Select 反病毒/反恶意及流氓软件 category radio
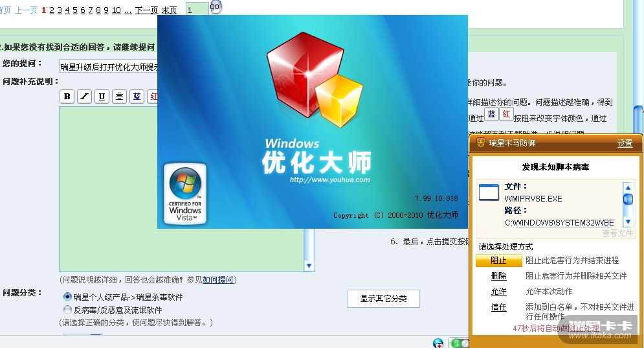Screen dimensions: 644x348 [67, 309]
